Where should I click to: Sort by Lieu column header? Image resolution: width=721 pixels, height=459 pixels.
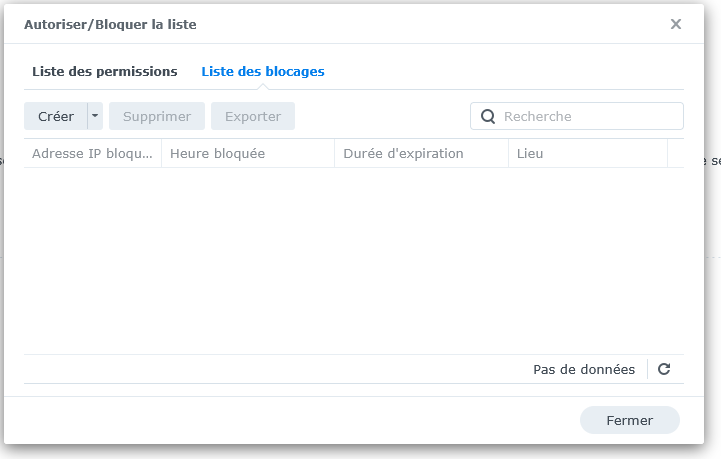(588, 153)
